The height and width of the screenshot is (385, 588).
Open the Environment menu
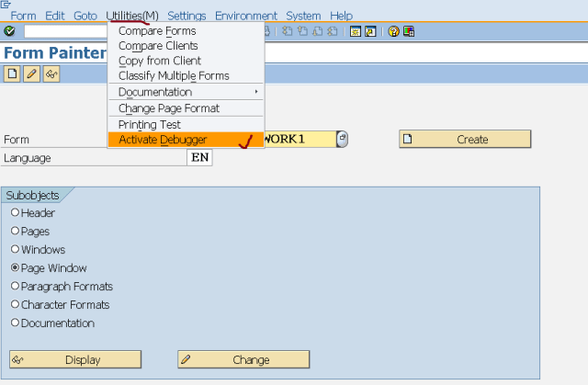245,16
